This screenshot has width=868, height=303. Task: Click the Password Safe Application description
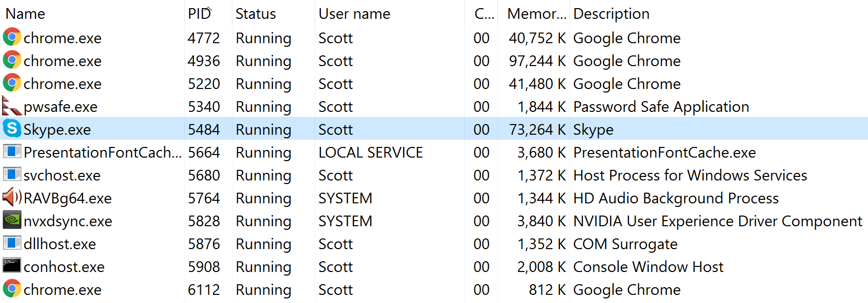661,107
